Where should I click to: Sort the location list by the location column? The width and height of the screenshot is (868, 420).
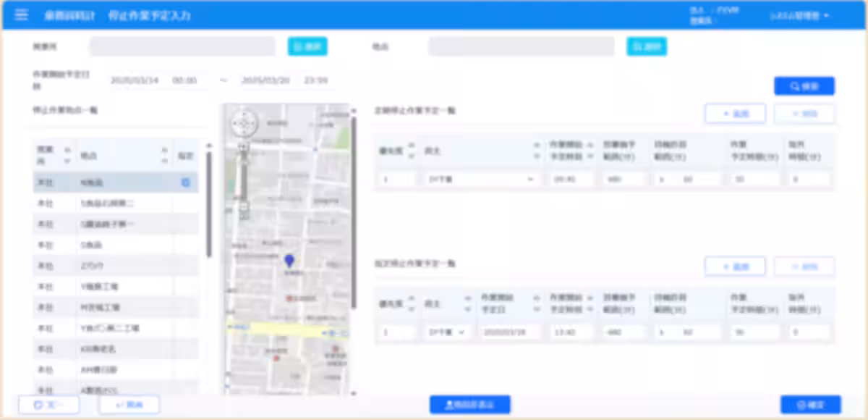(x=164, y=156)
